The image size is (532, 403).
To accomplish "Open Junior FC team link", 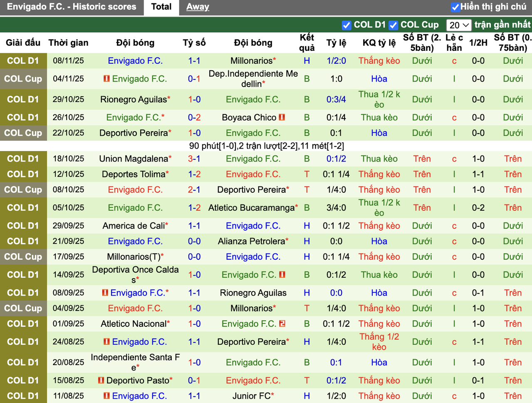I will coord(251,396).
